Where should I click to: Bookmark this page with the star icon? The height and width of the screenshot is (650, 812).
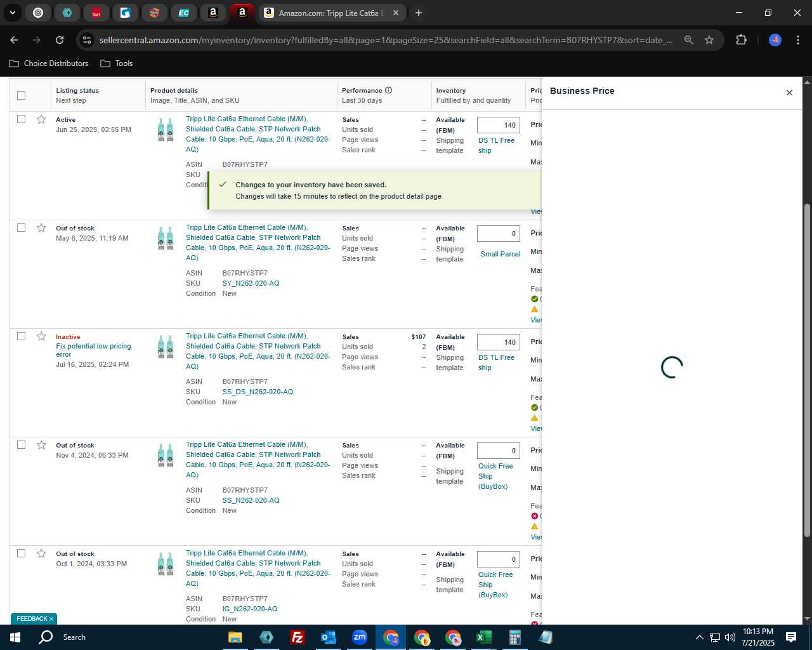click(709, 40)
